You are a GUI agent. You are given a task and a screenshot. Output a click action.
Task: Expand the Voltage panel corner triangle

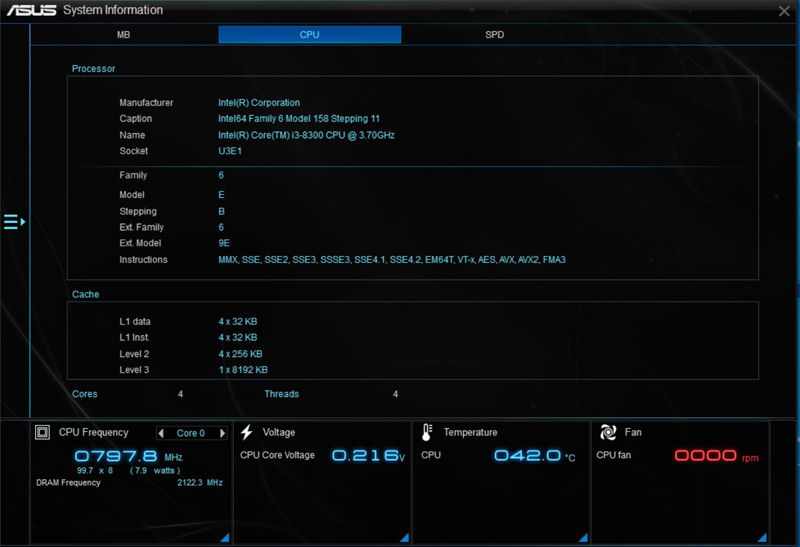405,537
